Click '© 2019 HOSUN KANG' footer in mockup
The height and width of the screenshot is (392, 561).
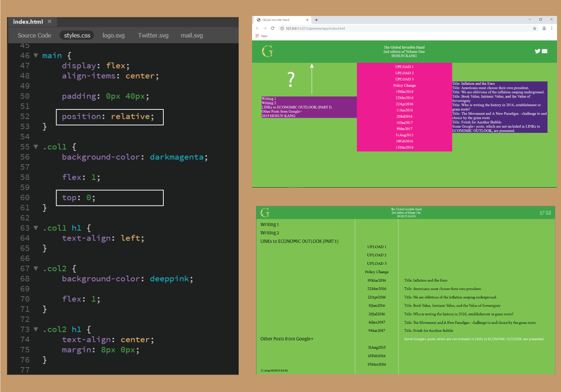tap(275, 371)
